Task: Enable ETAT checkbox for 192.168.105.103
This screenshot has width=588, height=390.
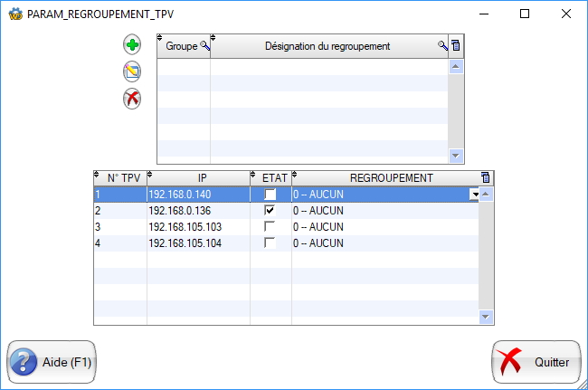Action: tap(270, 226)
